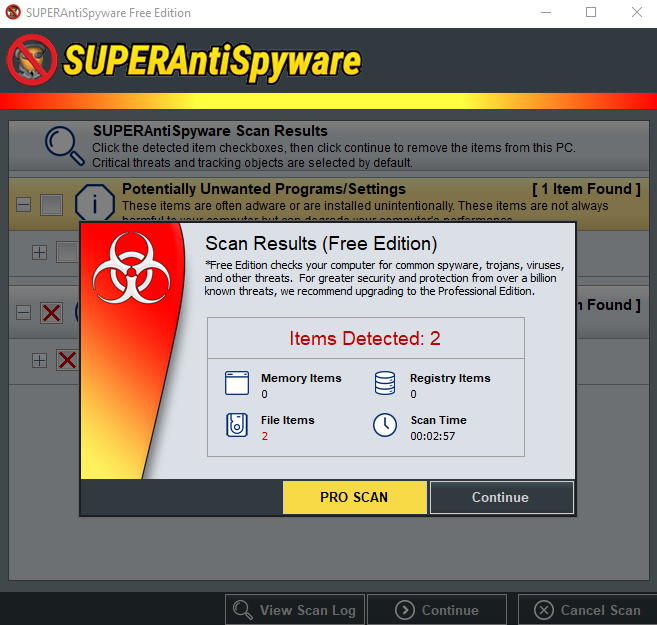This screenshot has height=625, width=657.
Task: Click the SUPERAntiSpyware title bar app icon
Action: point(13,12)
